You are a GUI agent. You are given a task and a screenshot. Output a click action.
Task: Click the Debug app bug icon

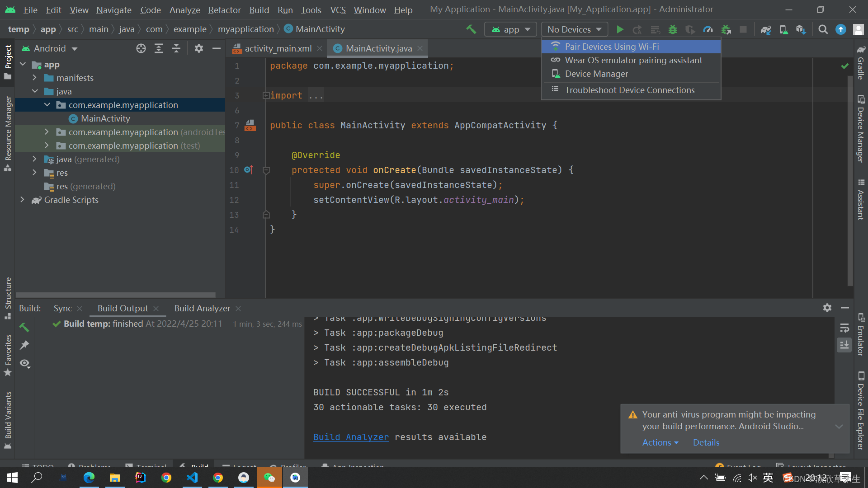673,29
